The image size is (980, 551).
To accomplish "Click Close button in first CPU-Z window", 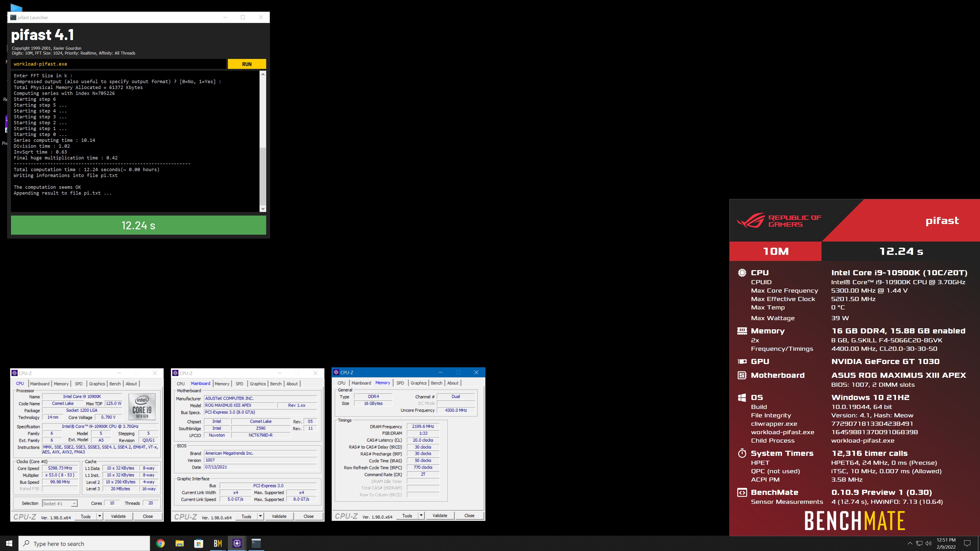I will 148,516.
